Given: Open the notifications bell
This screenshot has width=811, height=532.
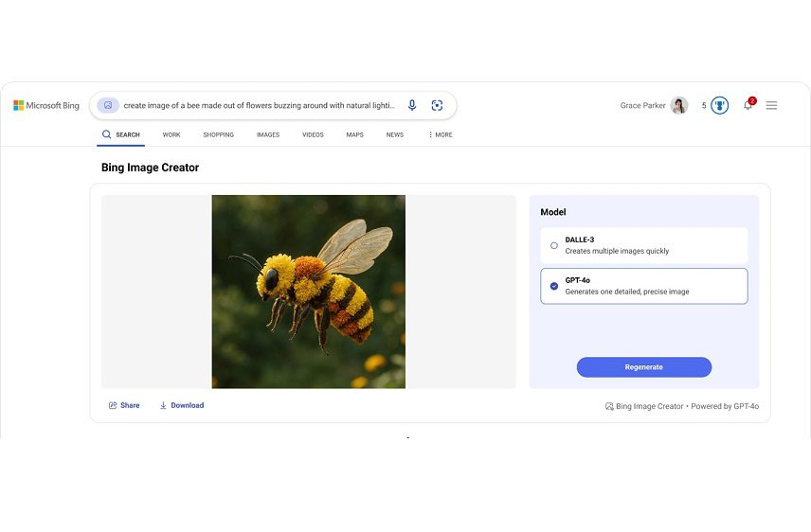Looking at the screenshot, I should click(748, 106).
